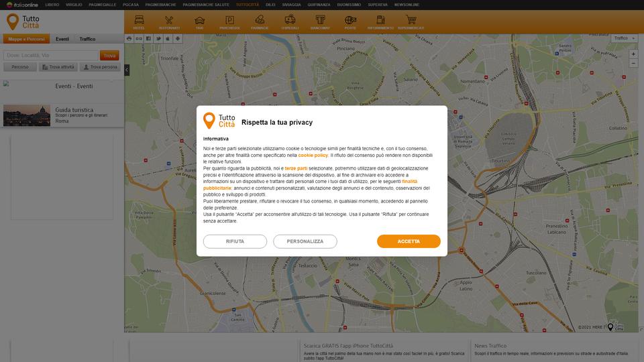Click the Android app icon
This screenshot has height=362, width=644.
click(x=177, y=39)
